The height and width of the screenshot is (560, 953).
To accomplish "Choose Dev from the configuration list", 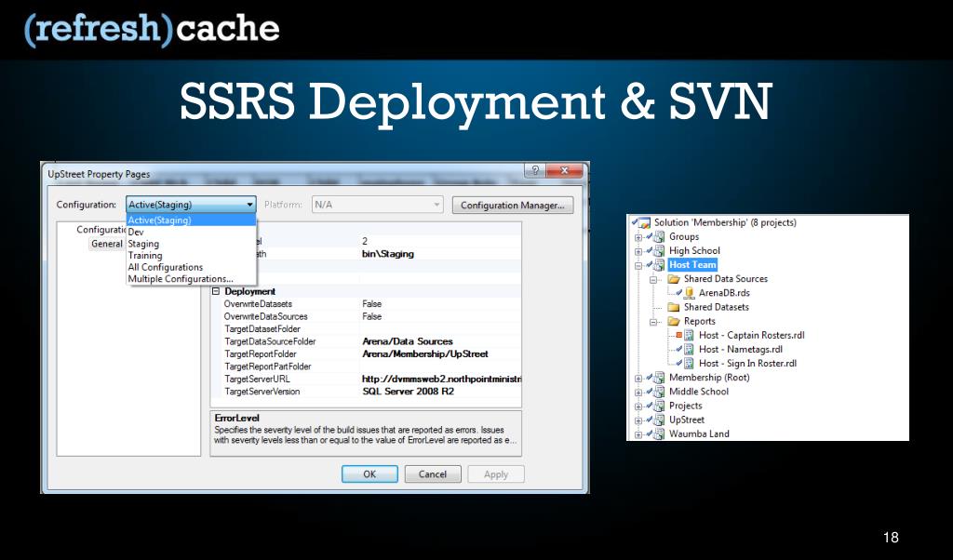I will tap(191, 232).
